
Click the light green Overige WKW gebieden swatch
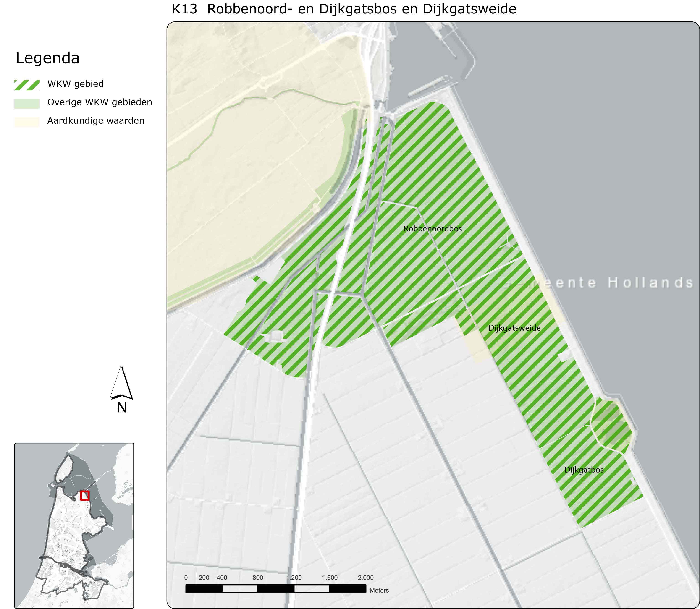pos(27,103)
